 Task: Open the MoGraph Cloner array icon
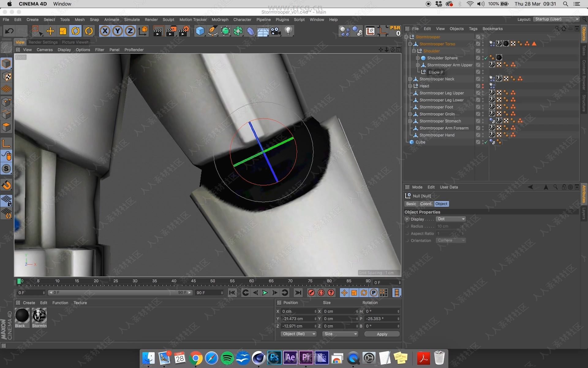point(238,31)
